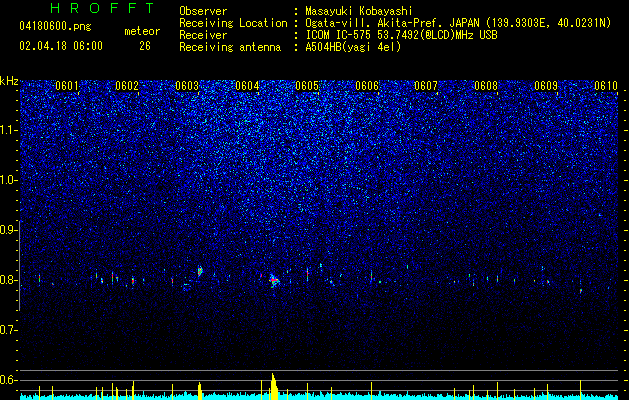Click the Observer field label
Screen dimensions: 629x400
coord(203,11)
